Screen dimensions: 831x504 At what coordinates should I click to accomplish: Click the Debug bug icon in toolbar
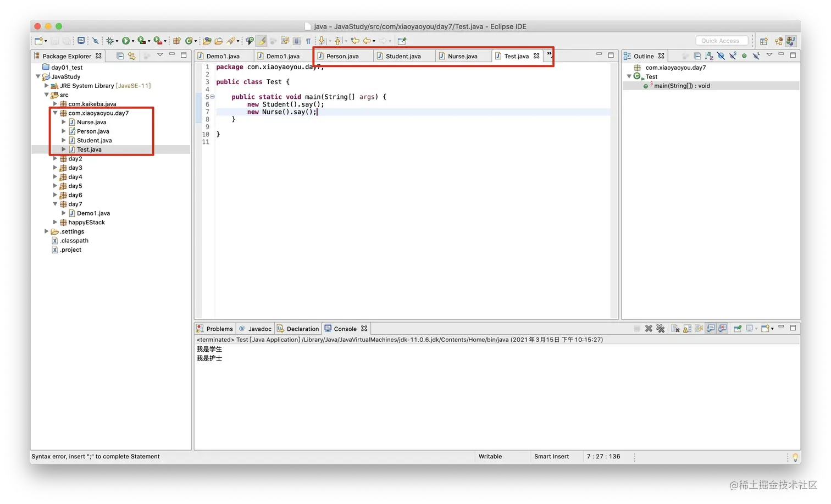tap(110, 41)
